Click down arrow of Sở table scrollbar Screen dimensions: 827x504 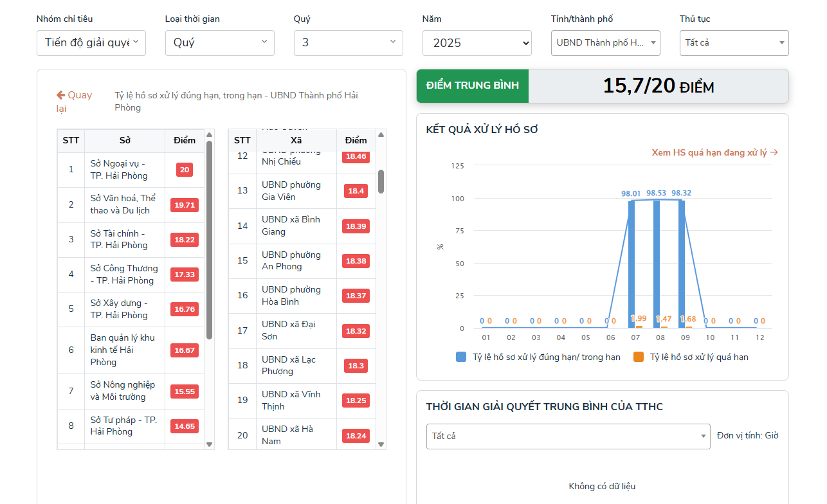point(209,444)
